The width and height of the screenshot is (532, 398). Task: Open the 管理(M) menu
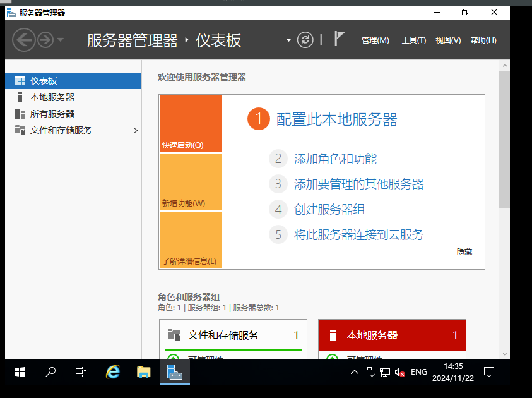point(375,40)
